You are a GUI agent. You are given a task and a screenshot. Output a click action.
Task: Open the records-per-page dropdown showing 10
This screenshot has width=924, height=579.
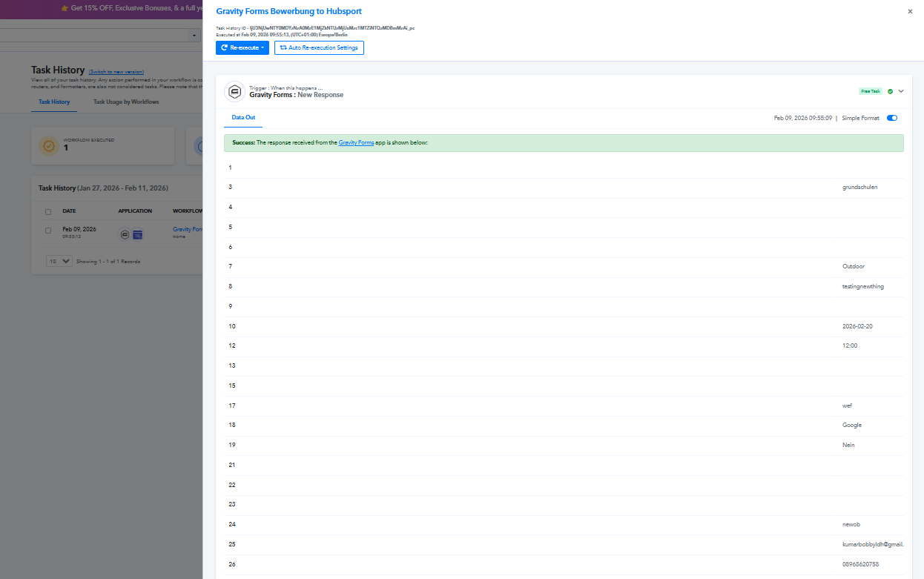pos(59,261)
